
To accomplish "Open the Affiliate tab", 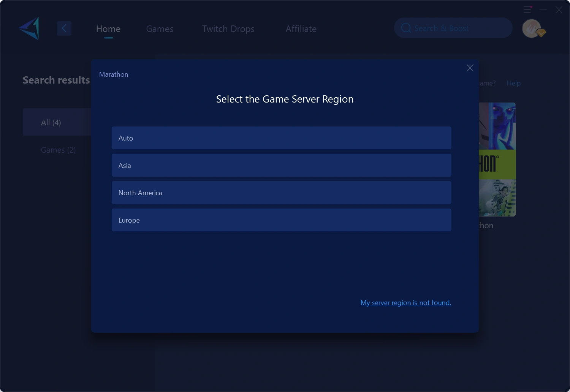I will coord(301,29).
